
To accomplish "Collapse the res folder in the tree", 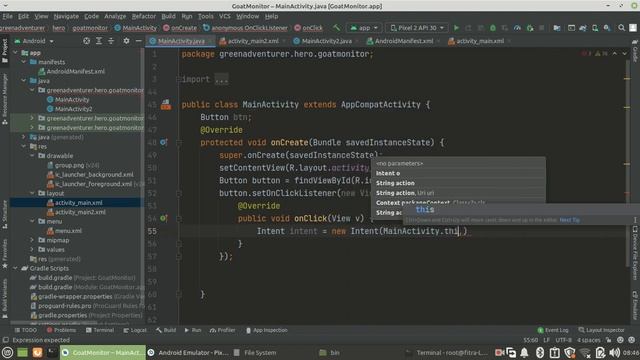I will tap(24, 146).
